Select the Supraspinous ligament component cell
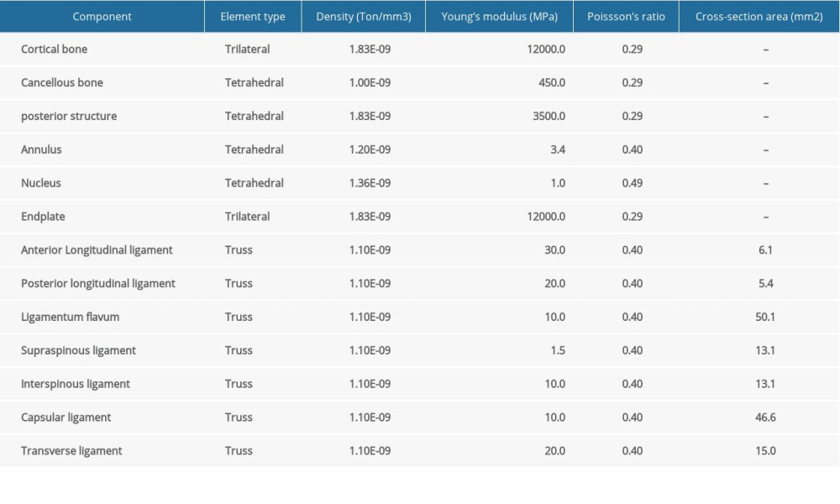840x504 pixels. 78,350
